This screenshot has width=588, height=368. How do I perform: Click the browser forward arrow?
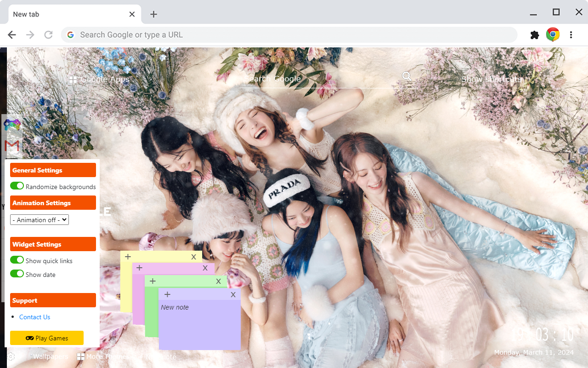tap(30, 35)
